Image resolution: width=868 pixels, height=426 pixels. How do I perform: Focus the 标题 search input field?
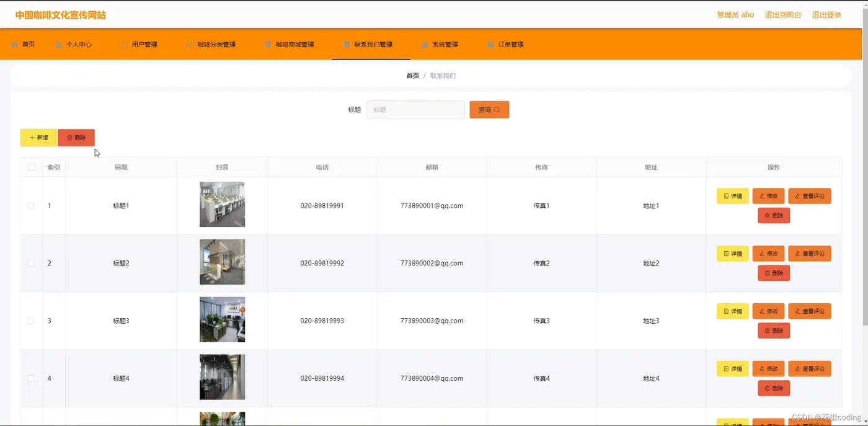coord(415,110)
